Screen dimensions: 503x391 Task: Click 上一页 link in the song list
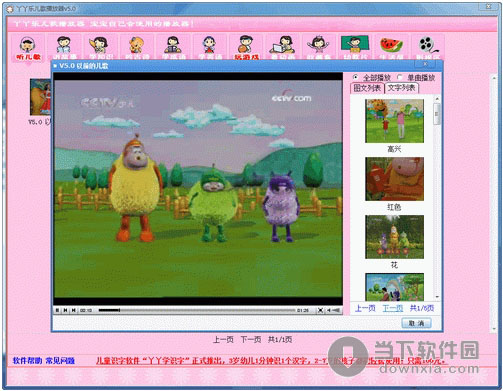coord(365,308)
